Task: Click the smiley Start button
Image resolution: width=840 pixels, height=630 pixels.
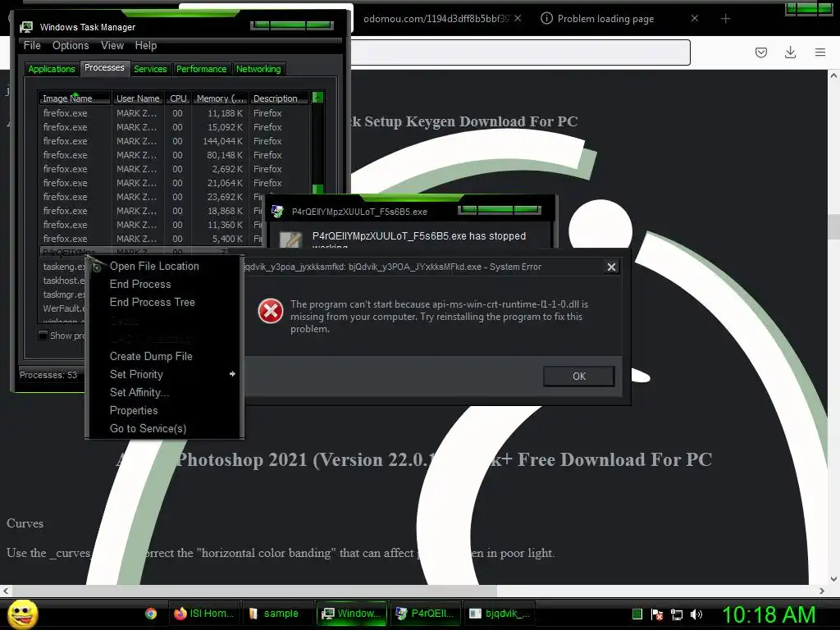Action: 22,614
